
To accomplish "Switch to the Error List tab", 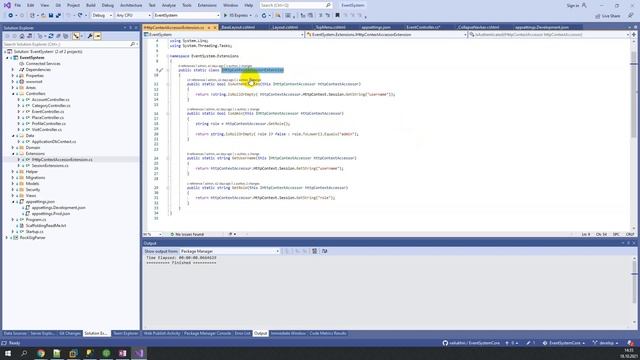I will click(x=242, y=333).
